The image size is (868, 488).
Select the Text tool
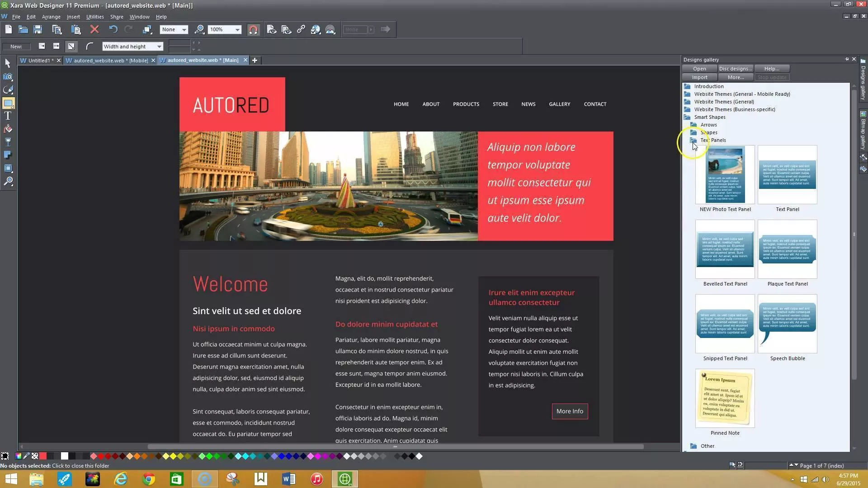[x=8, y=116]
